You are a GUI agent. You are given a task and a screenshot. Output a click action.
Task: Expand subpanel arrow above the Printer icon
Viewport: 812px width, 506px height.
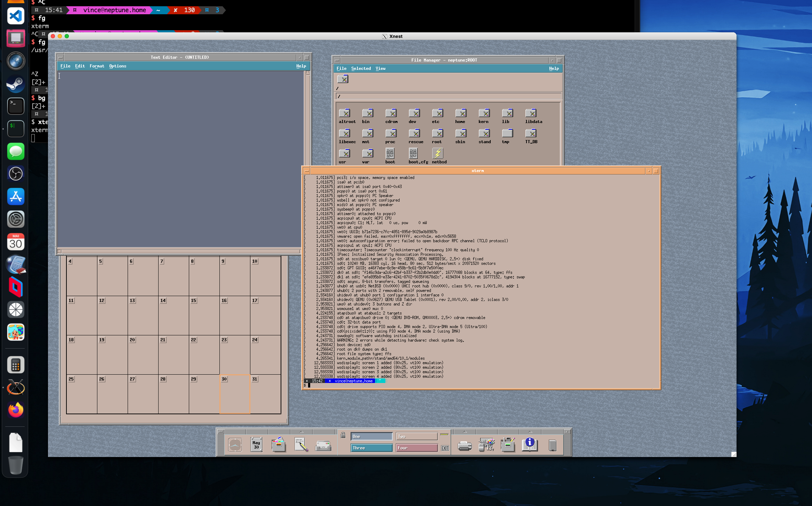(465, 432)
